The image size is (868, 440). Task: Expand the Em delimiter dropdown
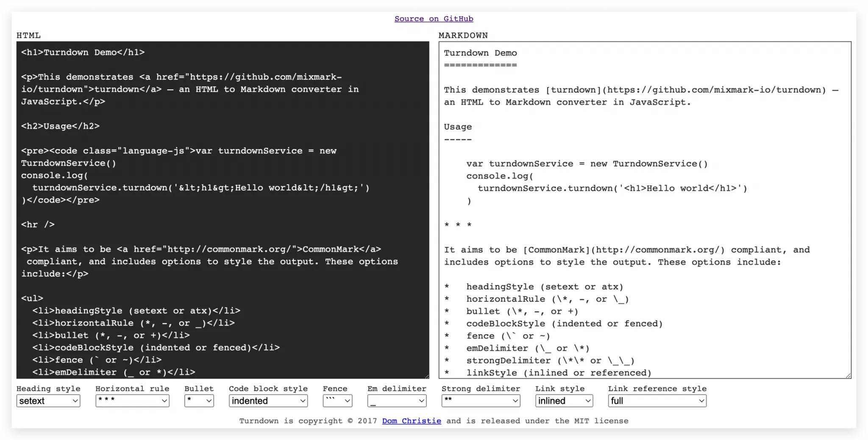click(397, 401)
